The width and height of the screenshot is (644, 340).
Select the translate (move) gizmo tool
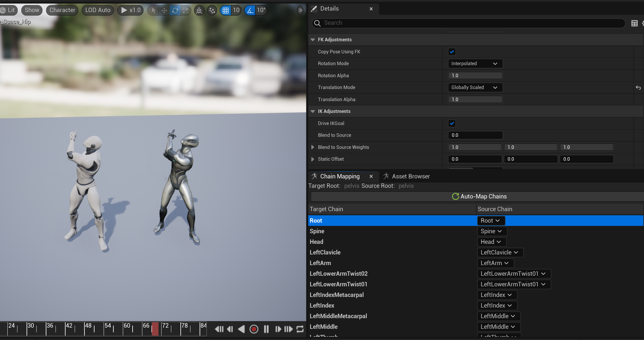[x=164, y=10]
